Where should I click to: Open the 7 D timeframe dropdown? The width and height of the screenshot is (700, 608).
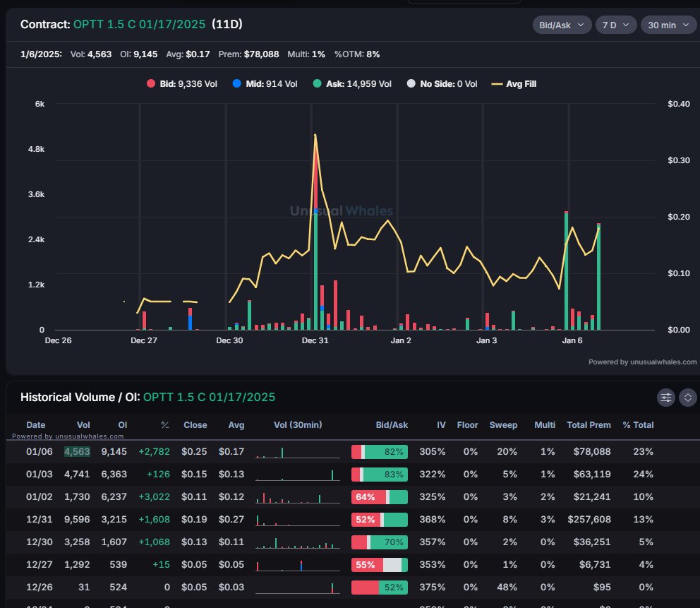pos(617,24)
